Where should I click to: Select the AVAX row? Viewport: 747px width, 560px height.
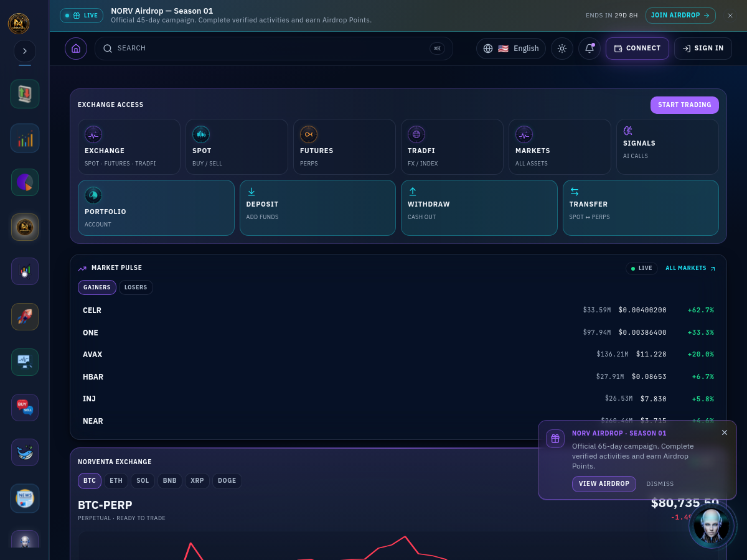point(398,354)
